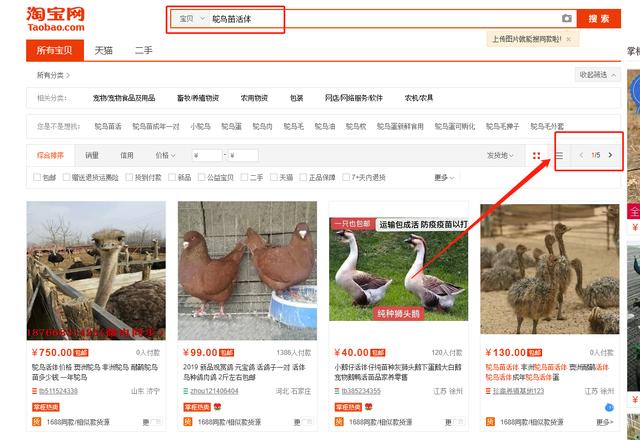Open 1688同款/相似款货源 for ¥40.00 item
This screenshot has height=440, width=640.
point(380,422)
